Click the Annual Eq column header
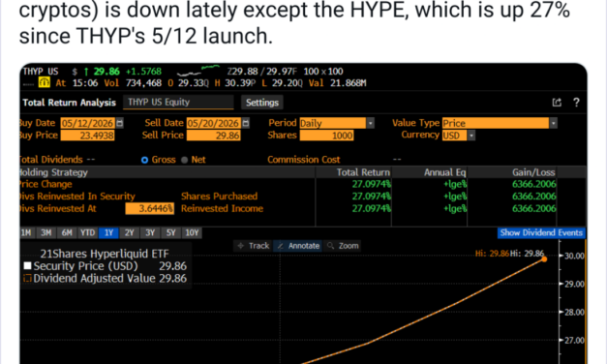The image size is (607, 364). coord(444,172)
